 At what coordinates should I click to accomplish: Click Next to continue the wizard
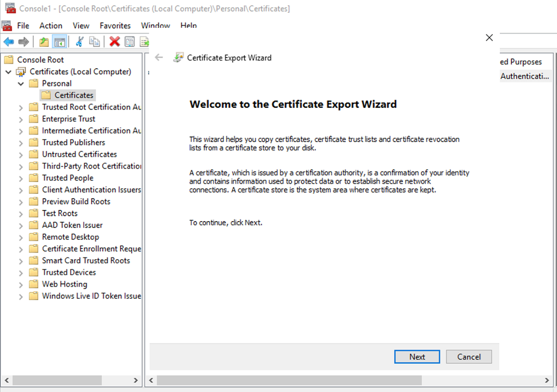click(417, 357)
